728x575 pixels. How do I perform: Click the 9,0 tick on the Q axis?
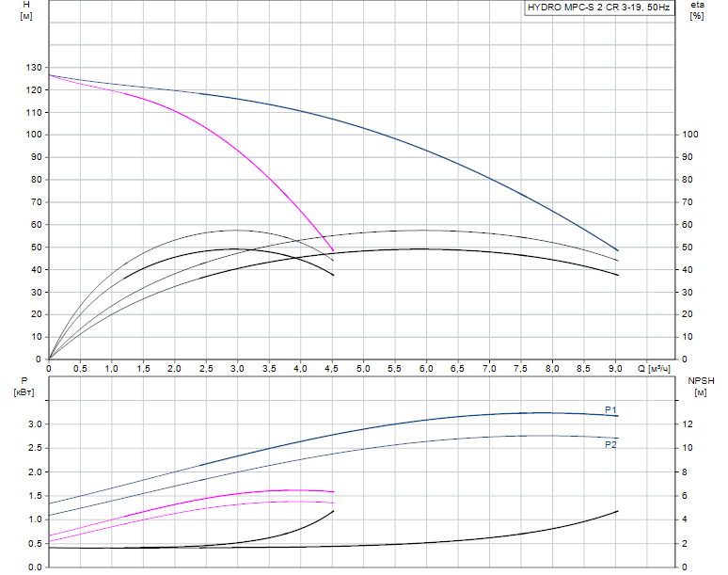pos(616,368)
